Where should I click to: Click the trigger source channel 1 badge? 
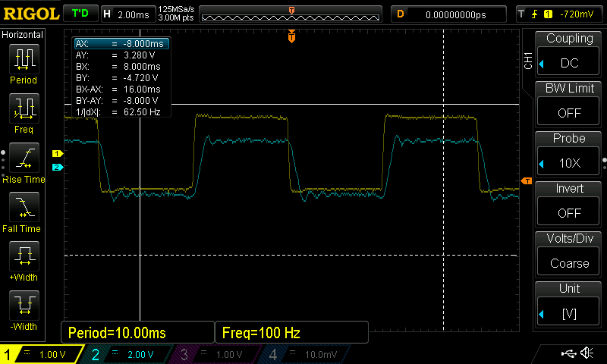coord(548,14)
